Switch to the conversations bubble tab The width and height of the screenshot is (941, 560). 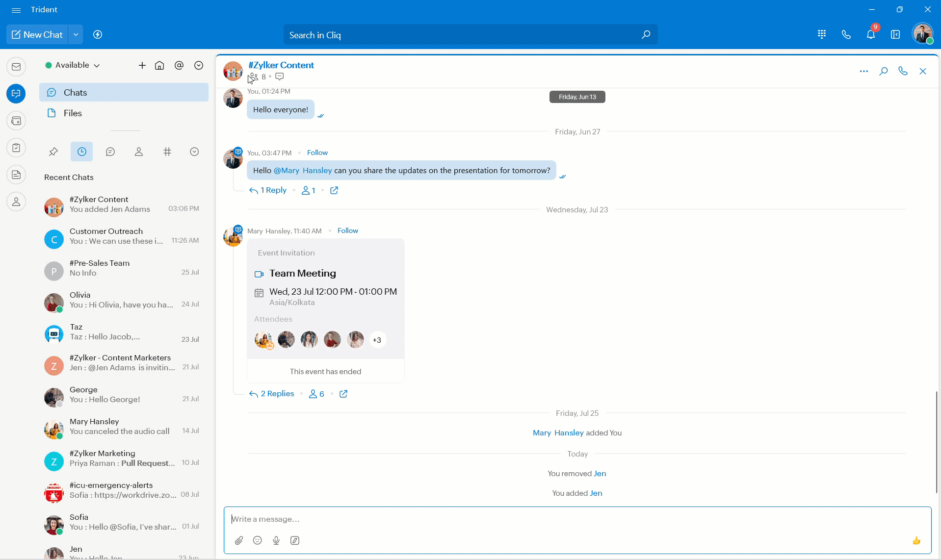coord(110,152)
